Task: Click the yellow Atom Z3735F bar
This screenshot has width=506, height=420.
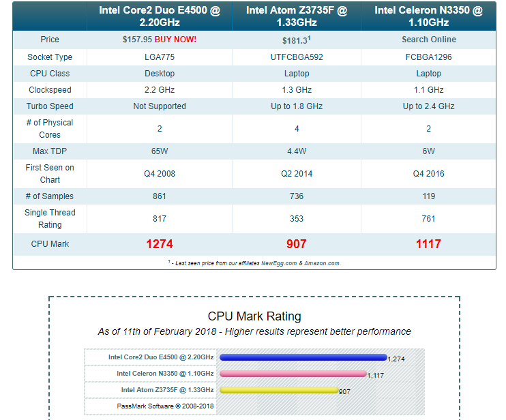Action: coord(279,390)
